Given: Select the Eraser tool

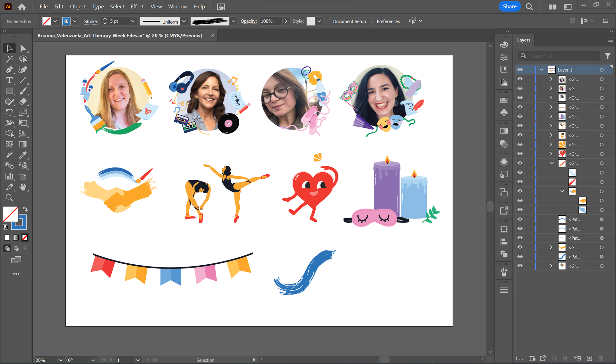Looking at the screenshot, I should (x=23, y=102).
